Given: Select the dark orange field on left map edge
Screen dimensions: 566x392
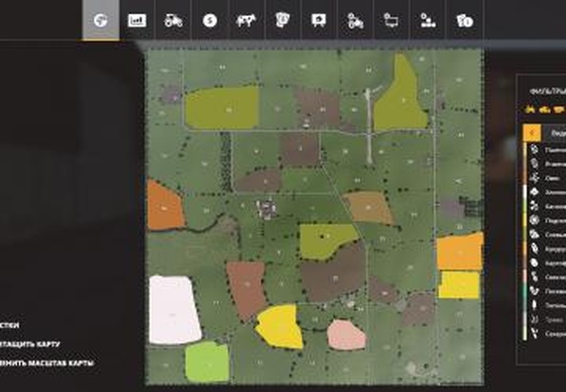Looking at the screenshot, I should click(x=164, y=205).
